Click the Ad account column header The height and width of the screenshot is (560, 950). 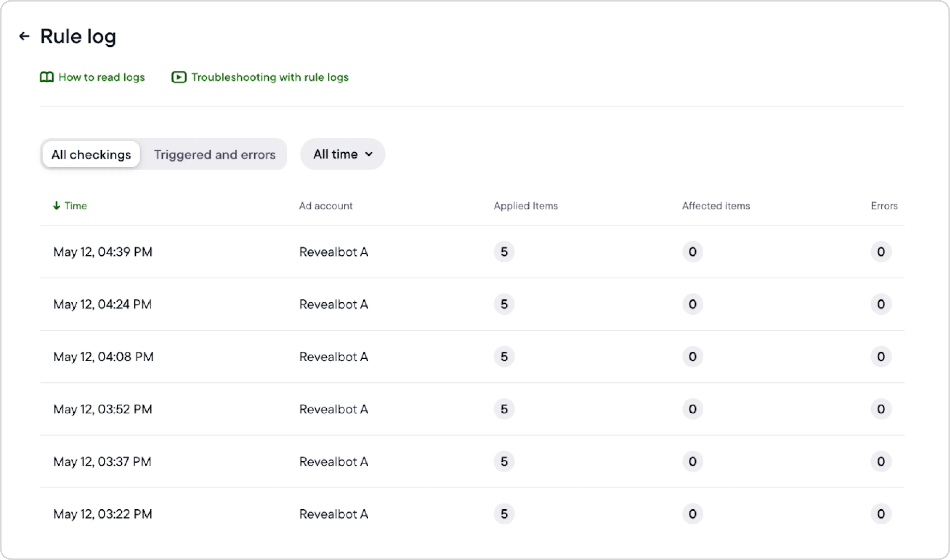(x=325, y=206)
